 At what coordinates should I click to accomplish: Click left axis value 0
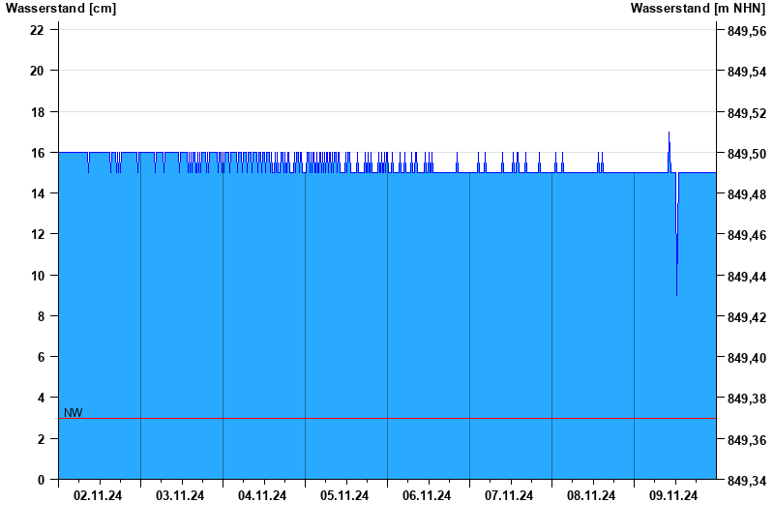coord(41,480)
